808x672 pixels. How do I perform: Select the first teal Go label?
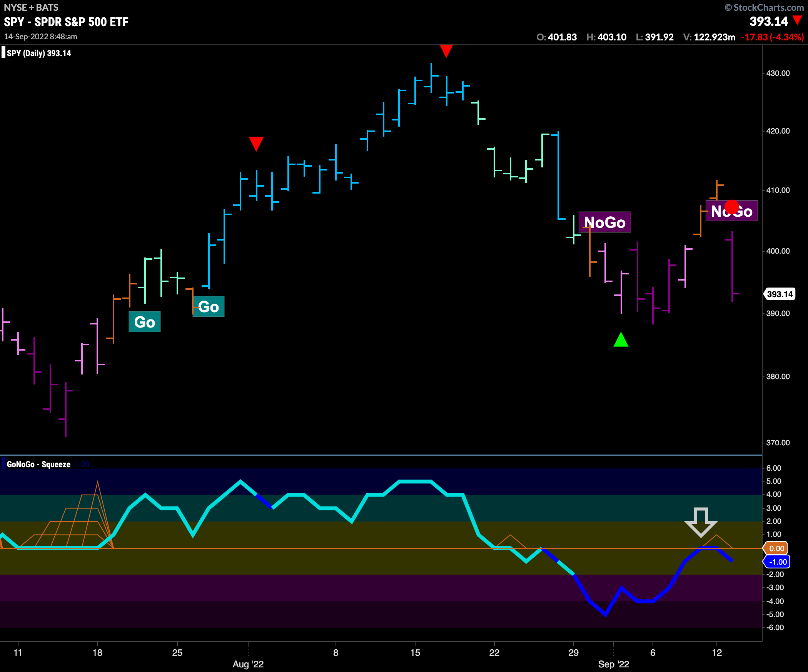click(144, 322)
